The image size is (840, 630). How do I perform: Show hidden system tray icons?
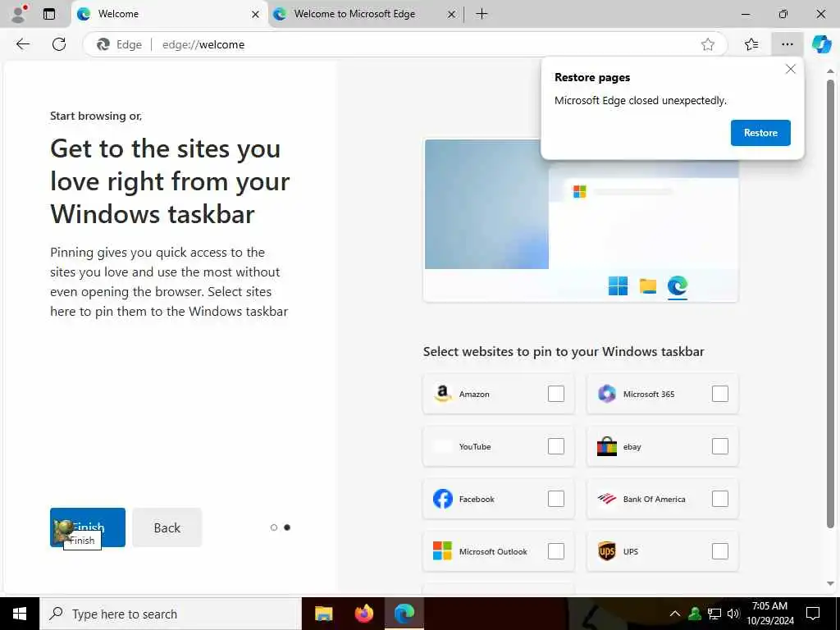pyautogui.click(x=675, y=614)
